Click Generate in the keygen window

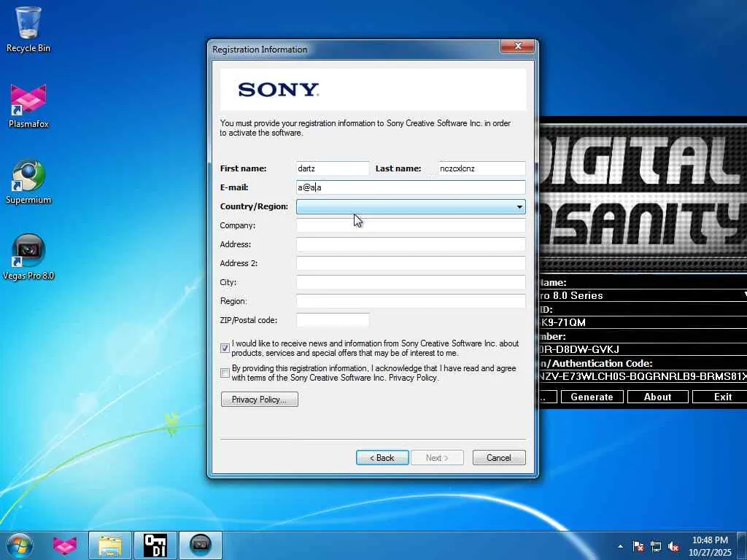(592, 397)
